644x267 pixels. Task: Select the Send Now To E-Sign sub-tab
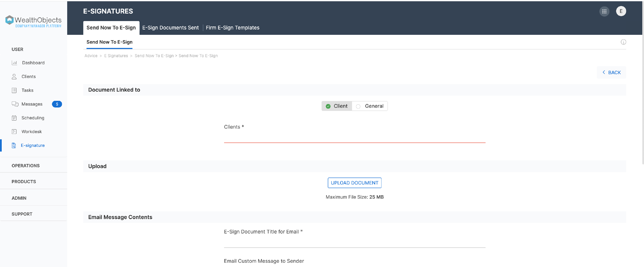[109, 42]
